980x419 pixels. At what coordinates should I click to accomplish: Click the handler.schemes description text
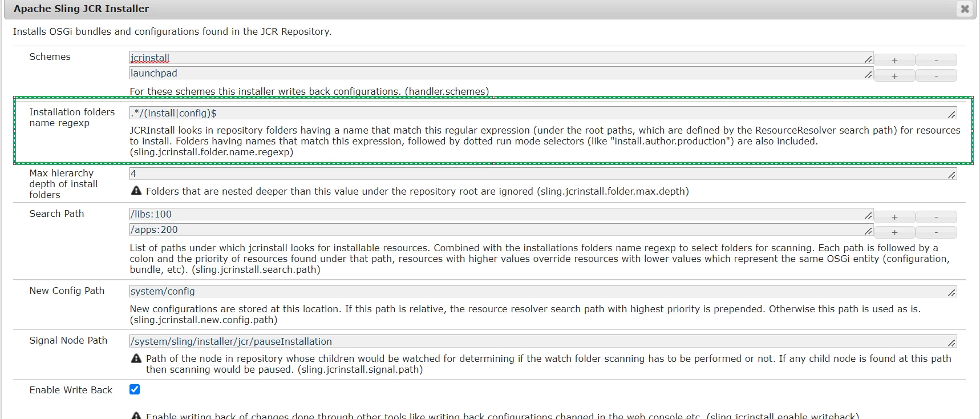309,91
